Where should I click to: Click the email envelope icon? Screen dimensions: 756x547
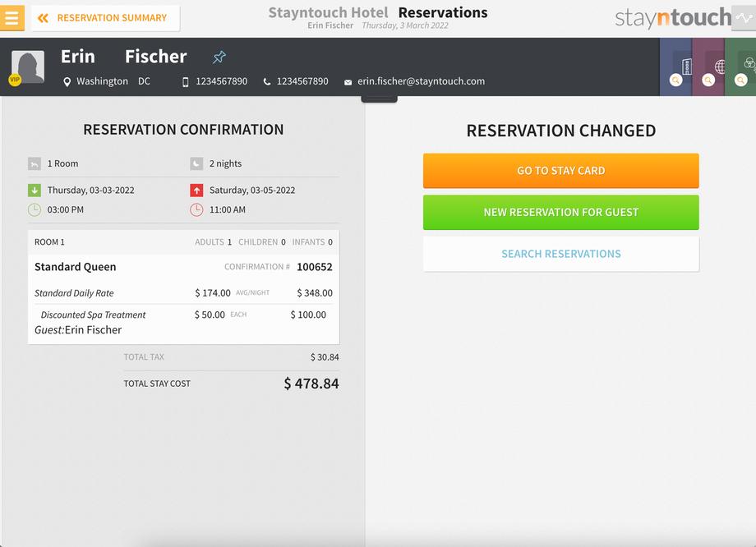coord(348,82)
